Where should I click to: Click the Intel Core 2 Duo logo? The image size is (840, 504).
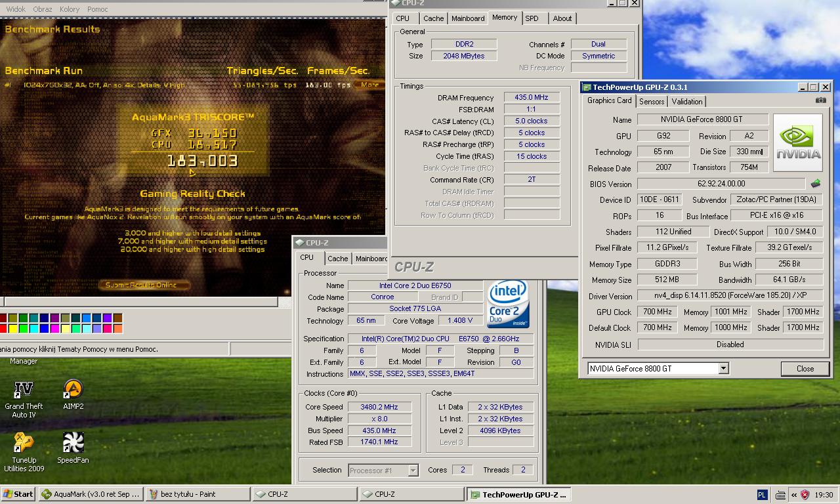tap(509, 304)
